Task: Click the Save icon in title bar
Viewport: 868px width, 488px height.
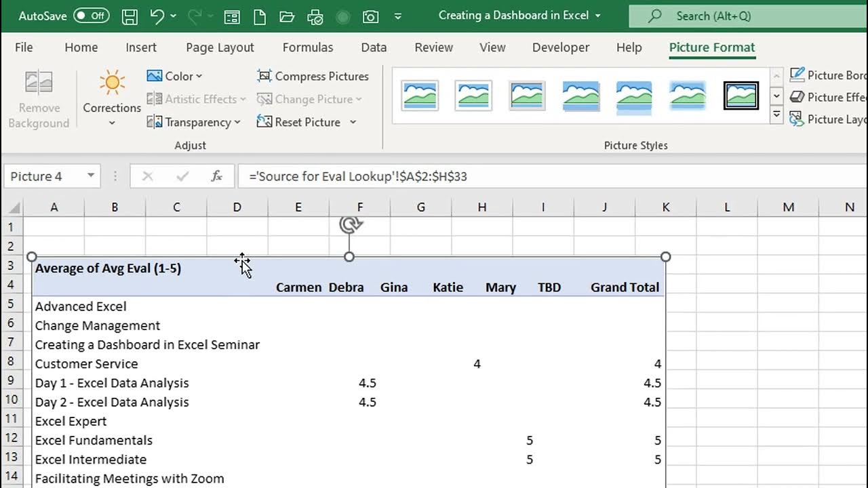Action: click(130, 16)
